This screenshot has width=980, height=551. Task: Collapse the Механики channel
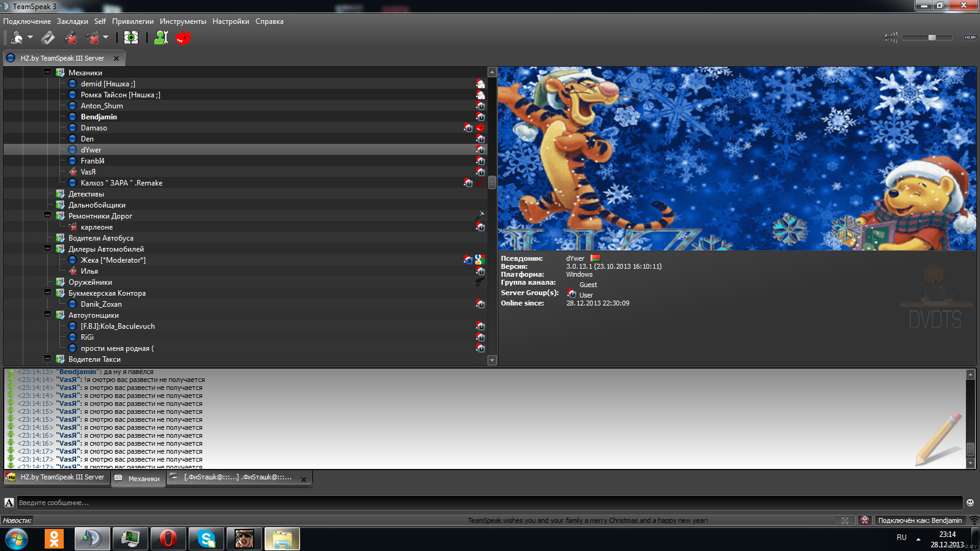[48, 72]
